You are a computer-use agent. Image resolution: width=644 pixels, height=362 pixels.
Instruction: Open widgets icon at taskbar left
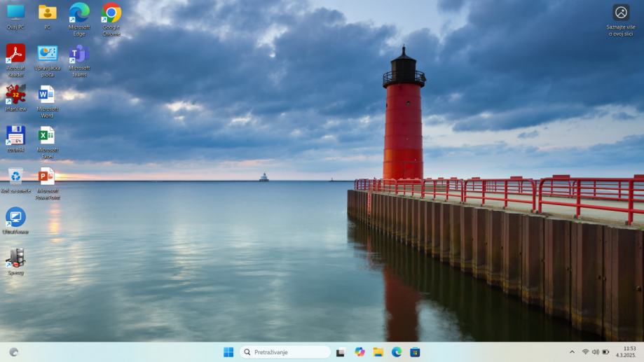click(x=13, y=352)
